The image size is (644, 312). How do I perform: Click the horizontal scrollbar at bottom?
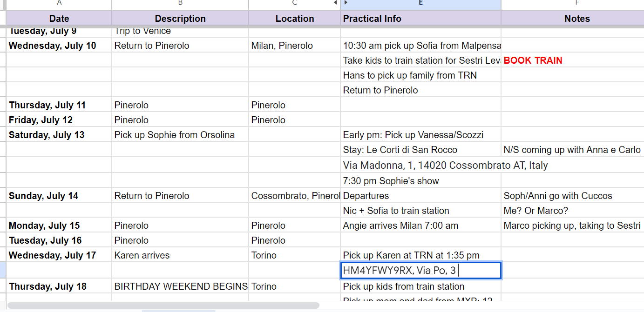pyautogui.click(x=163, y=305)
